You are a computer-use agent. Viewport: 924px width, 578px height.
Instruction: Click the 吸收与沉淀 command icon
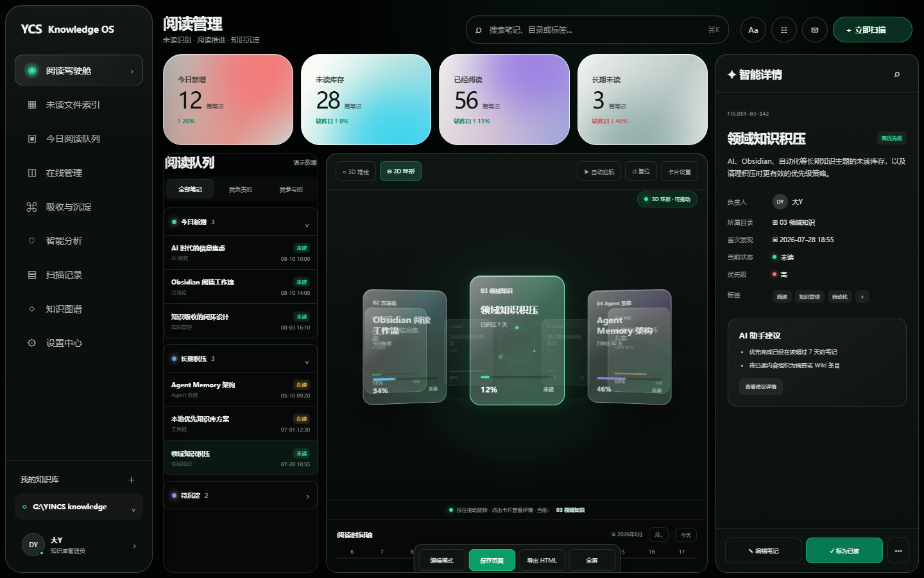[32, 207]
